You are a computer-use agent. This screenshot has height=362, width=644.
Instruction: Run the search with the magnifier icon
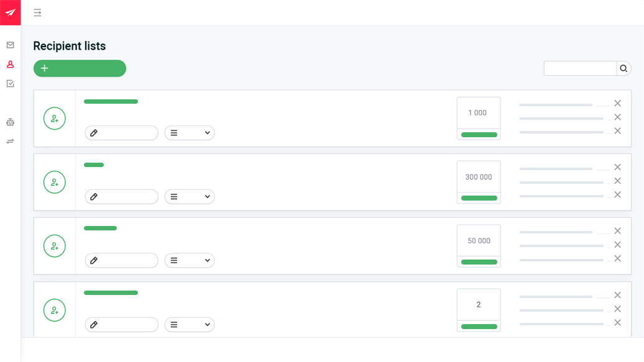pos(623,68)
